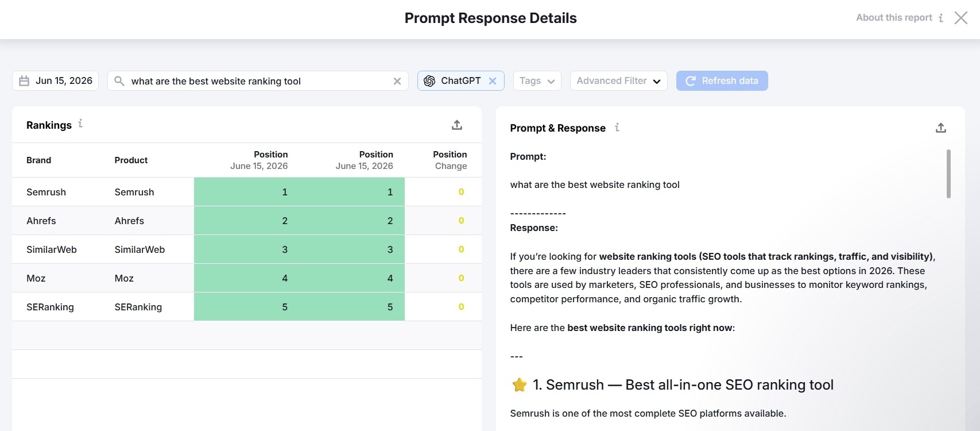Click the Semrush position change value 0

tap(461, 192)
